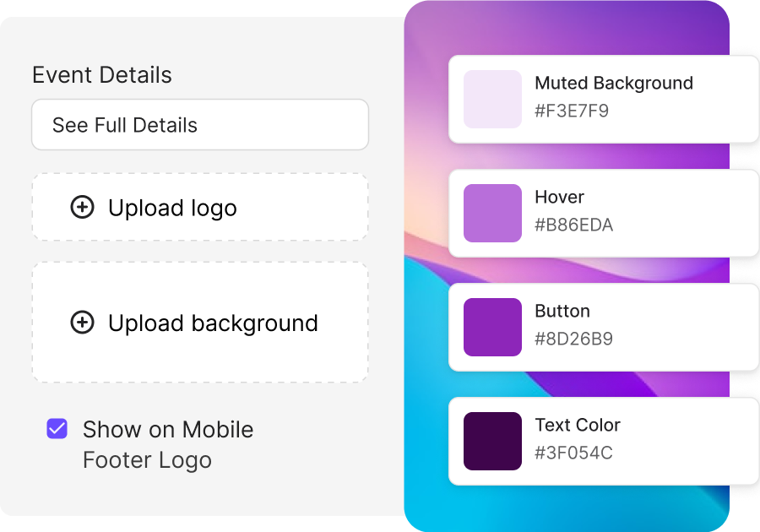Click the Upload background text
The height and width of the screenshot is (532, 760).
(x=214, y=323)
